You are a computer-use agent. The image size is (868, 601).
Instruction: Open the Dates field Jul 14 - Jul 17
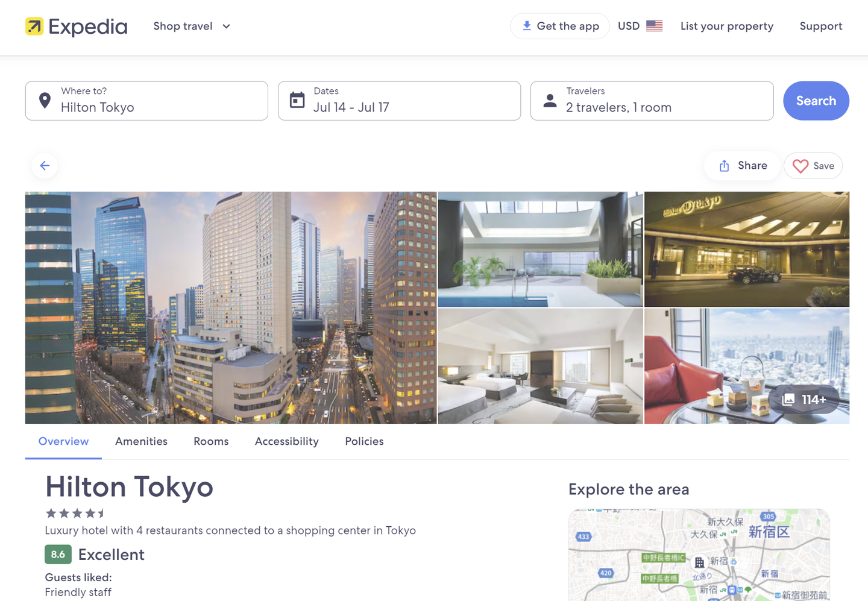pyautogui.click(x=399, y=101)
